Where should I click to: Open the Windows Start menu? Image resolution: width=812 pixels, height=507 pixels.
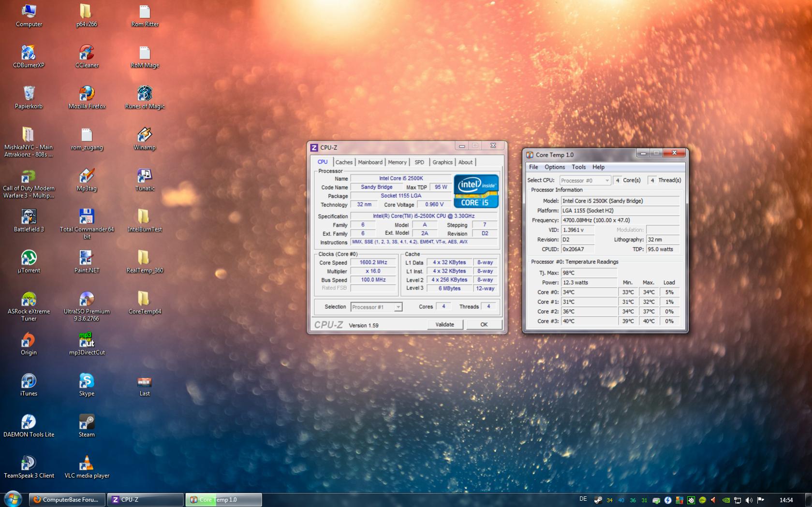click(13, 499)
